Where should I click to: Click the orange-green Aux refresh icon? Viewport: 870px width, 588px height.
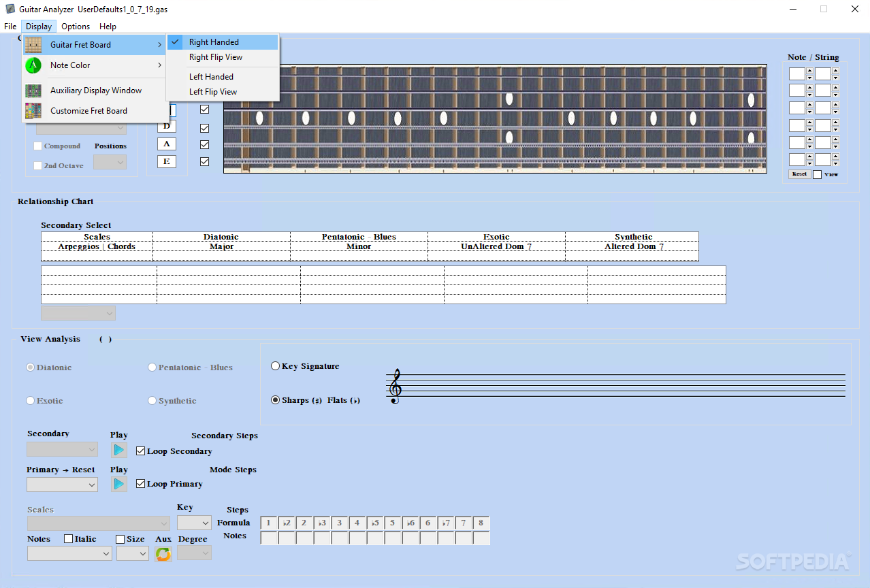[163, 554]
